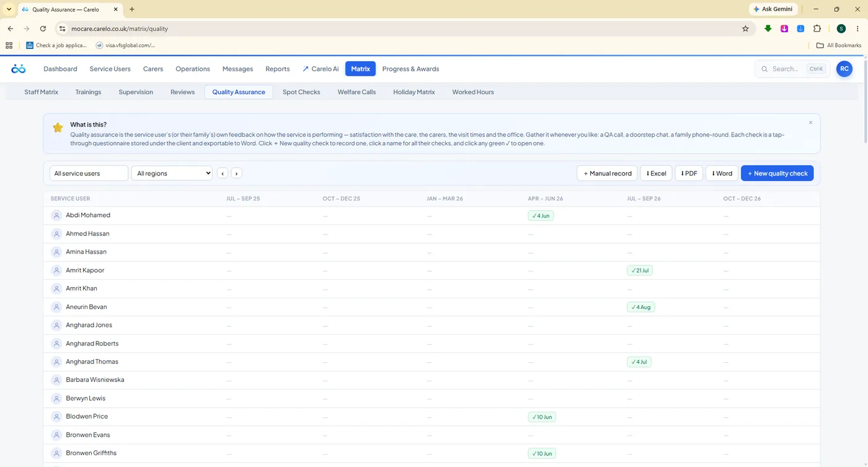Open the 21 Jul check for Amrit Kapoor
868x467 pixels.
(640, 270)
